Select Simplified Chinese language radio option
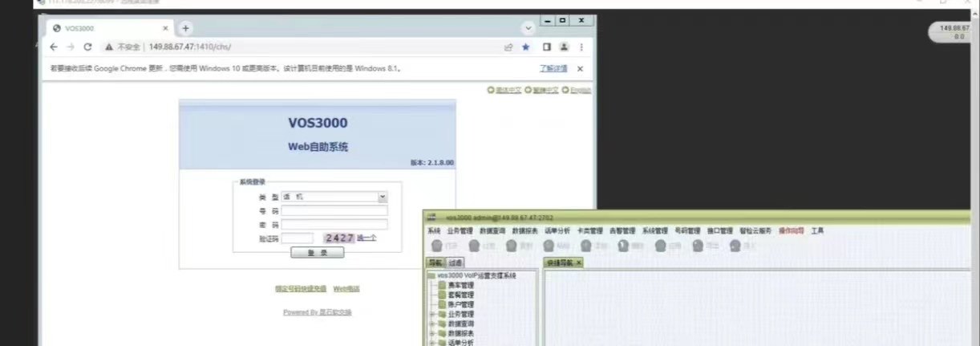 click(x=491, y=90)
